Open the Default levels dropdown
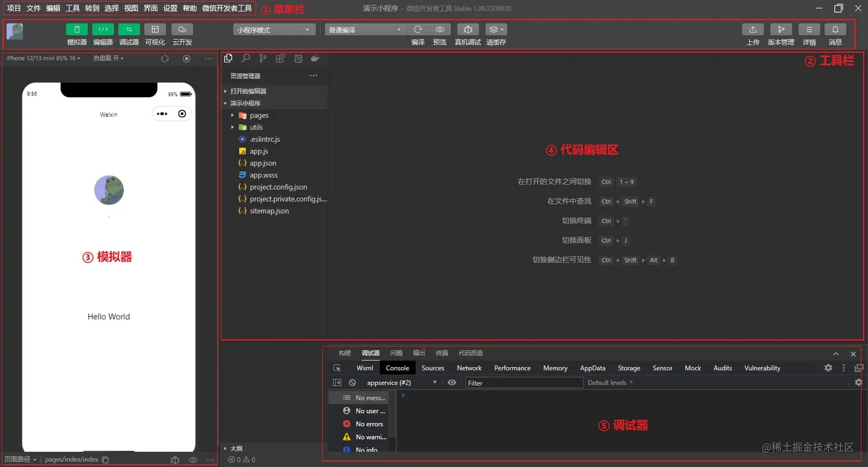Screen dimensions: 868x467 [610, 383]
